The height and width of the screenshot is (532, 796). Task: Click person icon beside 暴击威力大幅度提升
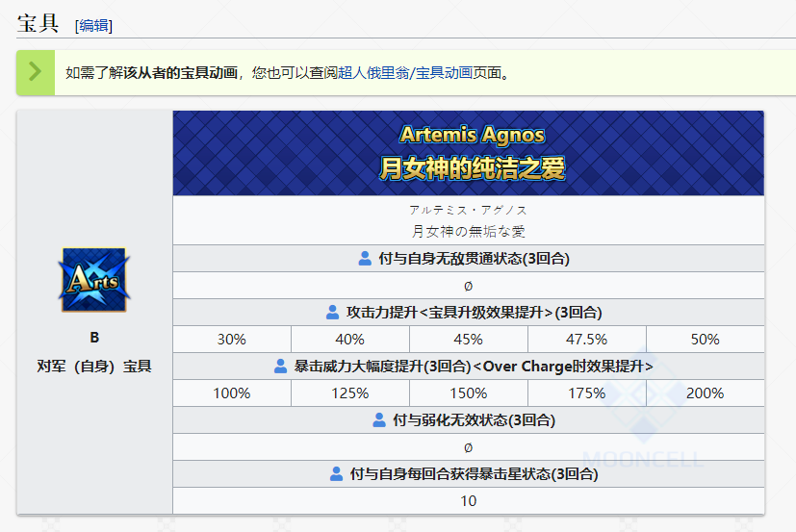281,366
